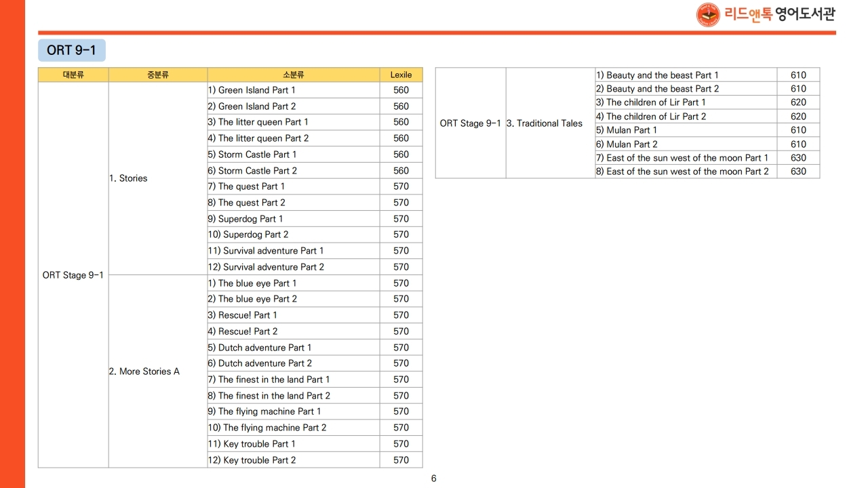The width and height of the screenshot is (868, 488).
Task: Select the 1. Stories category cell
Action: pyautogui.click(x=128, y=178)
